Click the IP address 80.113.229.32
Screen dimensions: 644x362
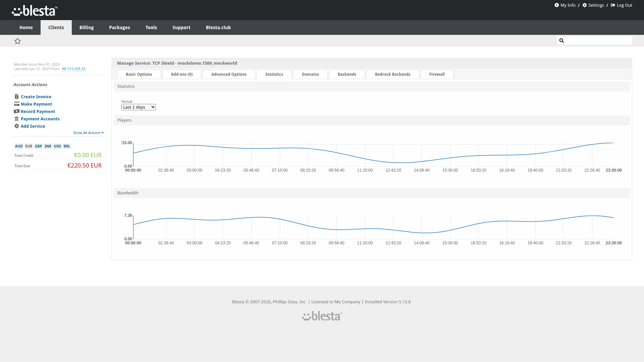click(x=74, y=69)
